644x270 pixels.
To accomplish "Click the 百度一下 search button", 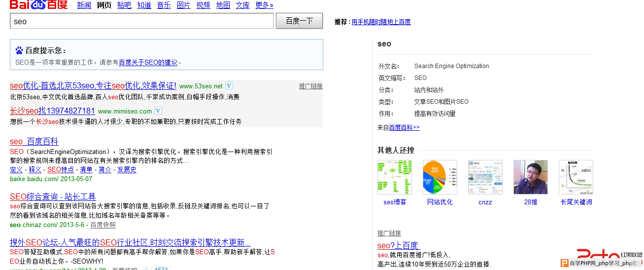I will [x=299, y=21].
